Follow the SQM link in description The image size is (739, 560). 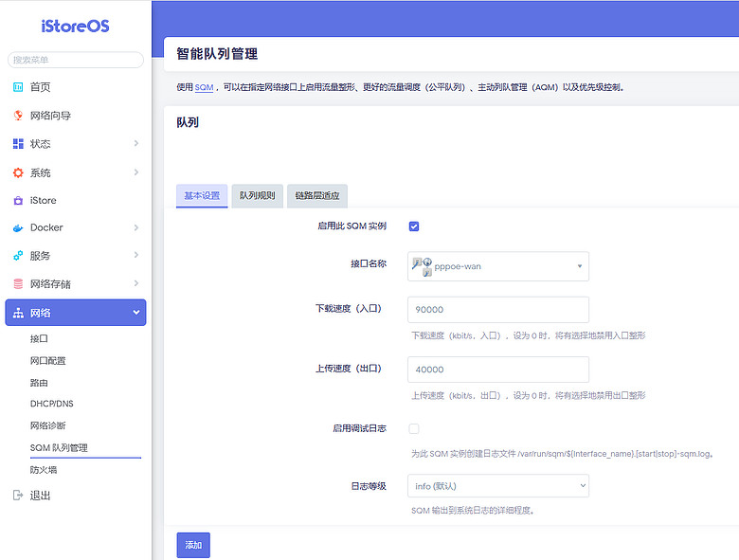pos(204,87)
